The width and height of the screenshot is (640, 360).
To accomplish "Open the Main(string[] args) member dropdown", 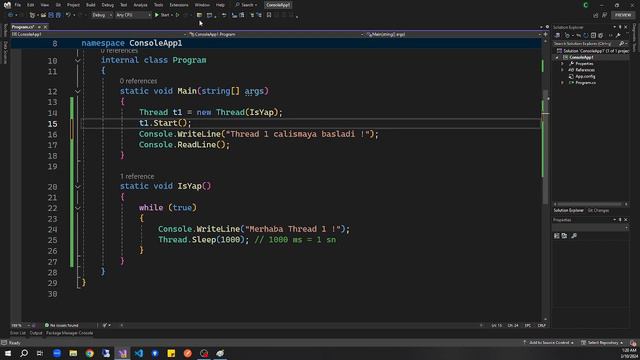I will tap(453, 35).
